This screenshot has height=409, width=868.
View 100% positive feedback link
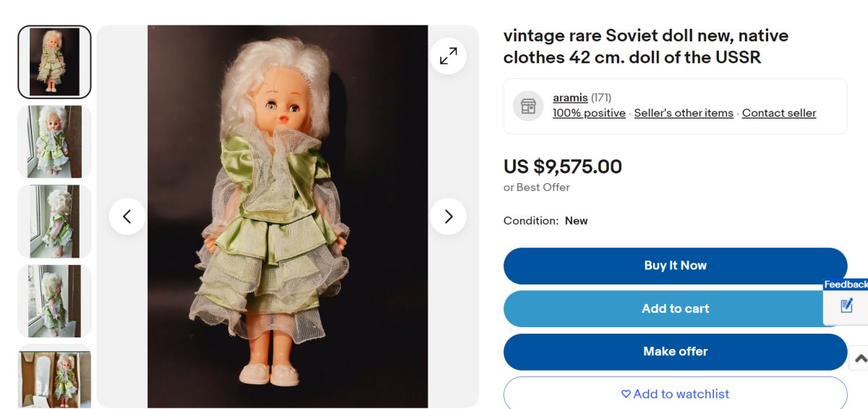[x=589, y=113]
